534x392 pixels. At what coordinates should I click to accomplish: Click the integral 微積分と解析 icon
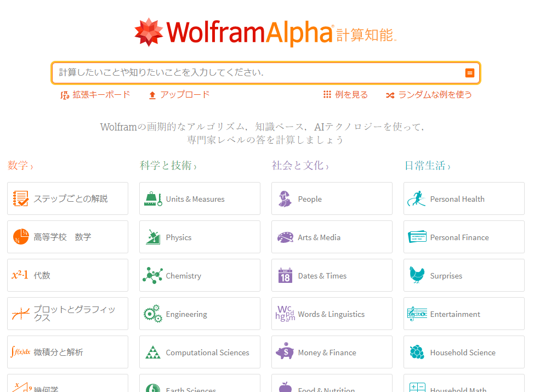pyautogui.click(x=20, y=351)
